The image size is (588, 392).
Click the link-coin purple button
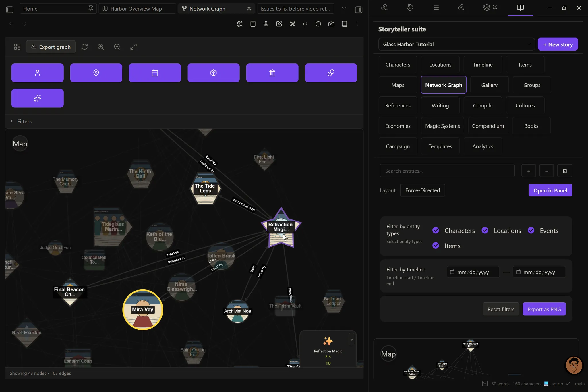(x=331, y=73)
